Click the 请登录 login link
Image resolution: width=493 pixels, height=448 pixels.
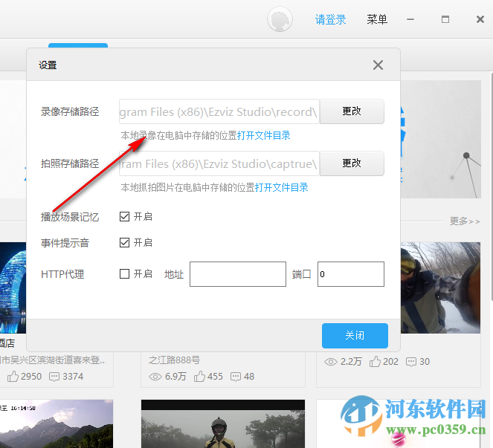[330, 19]
